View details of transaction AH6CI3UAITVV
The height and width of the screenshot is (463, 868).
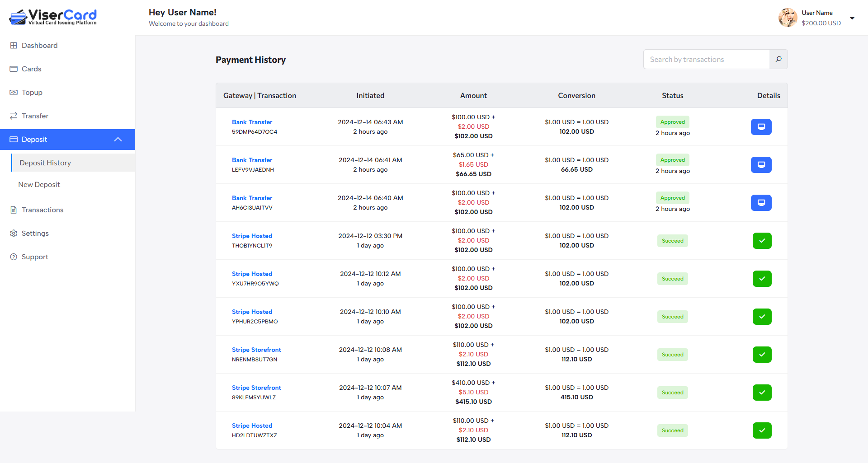tap(761, 203)
